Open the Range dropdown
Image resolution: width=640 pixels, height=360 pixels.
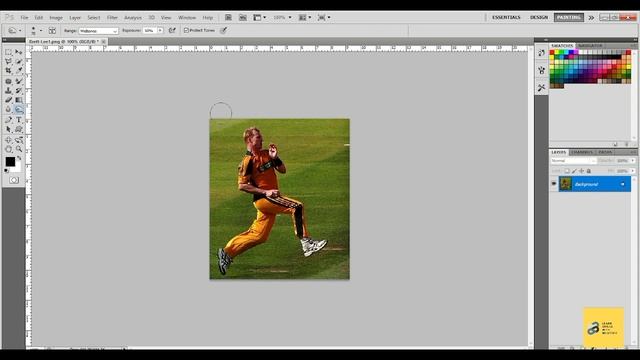[x=98, y=31]
